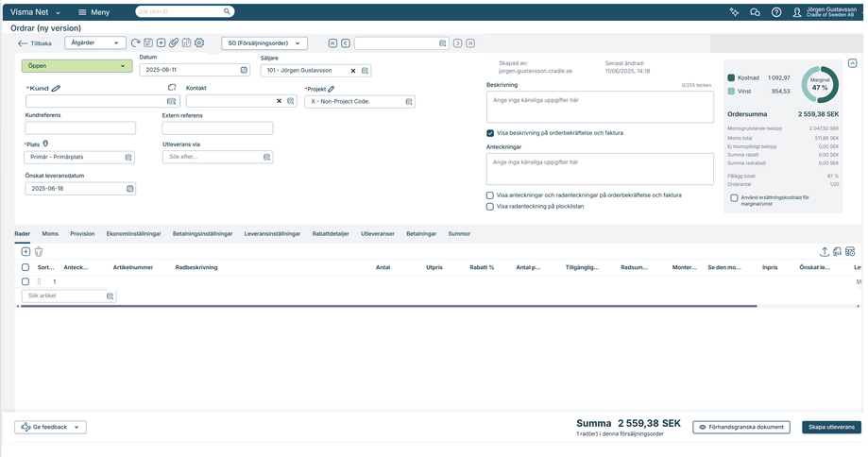Click the Sök artikel input field

[x=69, y=296]
